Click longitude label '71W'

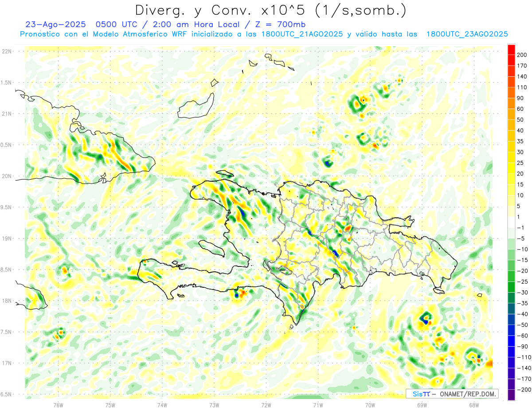[318, 405]
